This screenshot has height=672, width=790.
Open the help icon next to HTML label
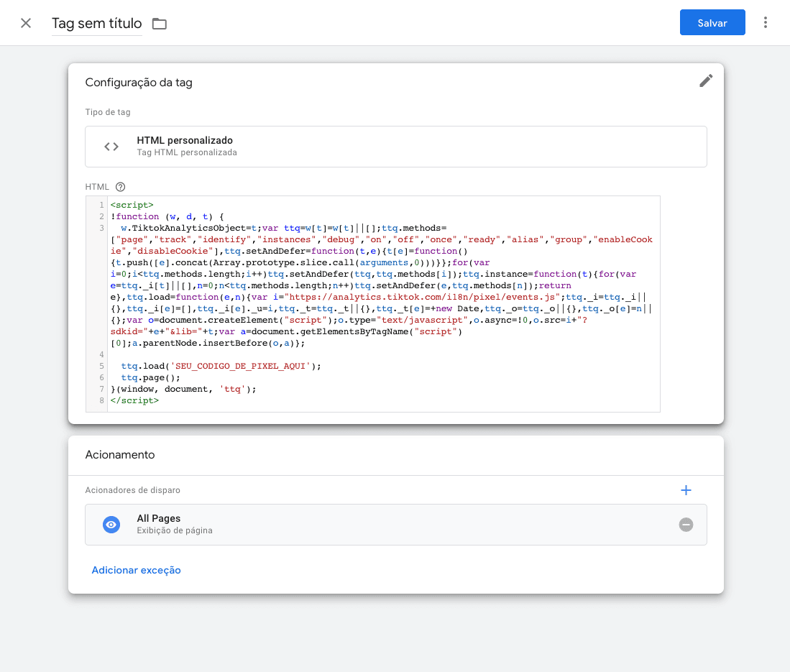[x=121, y=187]
